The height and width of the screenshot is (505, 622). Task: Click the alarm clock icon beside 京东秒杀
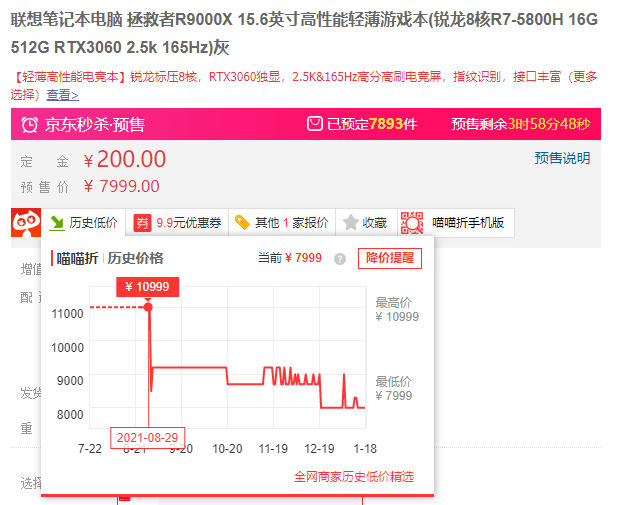30,125
